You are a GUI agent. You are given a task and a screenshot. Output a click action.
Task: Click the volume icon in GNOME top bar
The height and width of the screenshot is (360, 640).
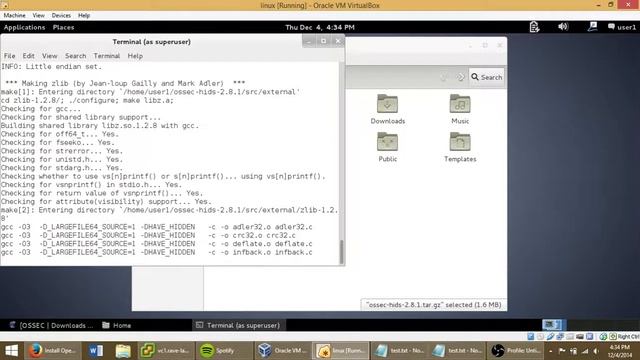coord(563,27)
